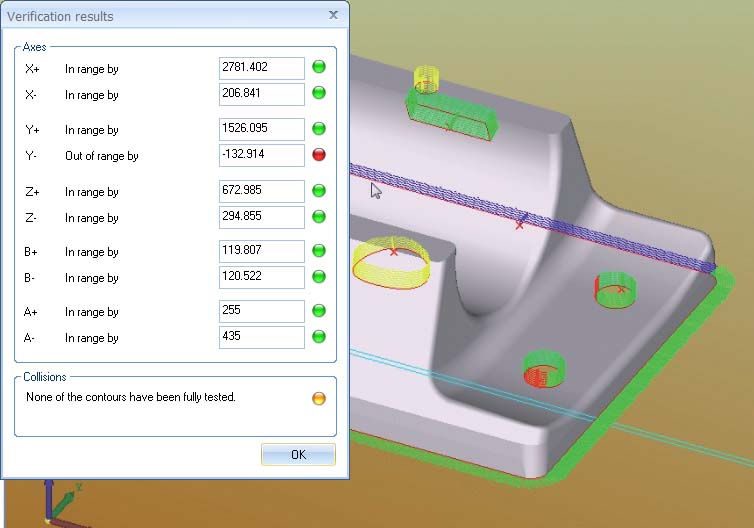This screenshot has width=754, height=528.
Task: Click the OK button
Action: coord(298,455)
